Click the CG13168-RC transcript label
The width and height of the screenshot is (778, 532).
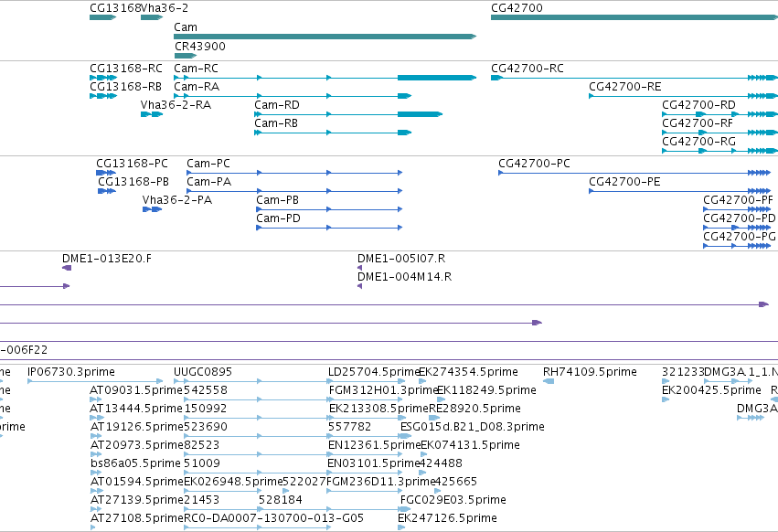(126, 68)
